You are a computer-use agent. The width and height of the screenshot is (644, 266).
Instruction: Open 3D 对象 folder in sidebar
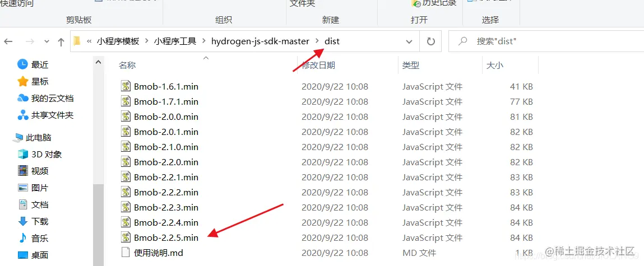coord(47,155)
